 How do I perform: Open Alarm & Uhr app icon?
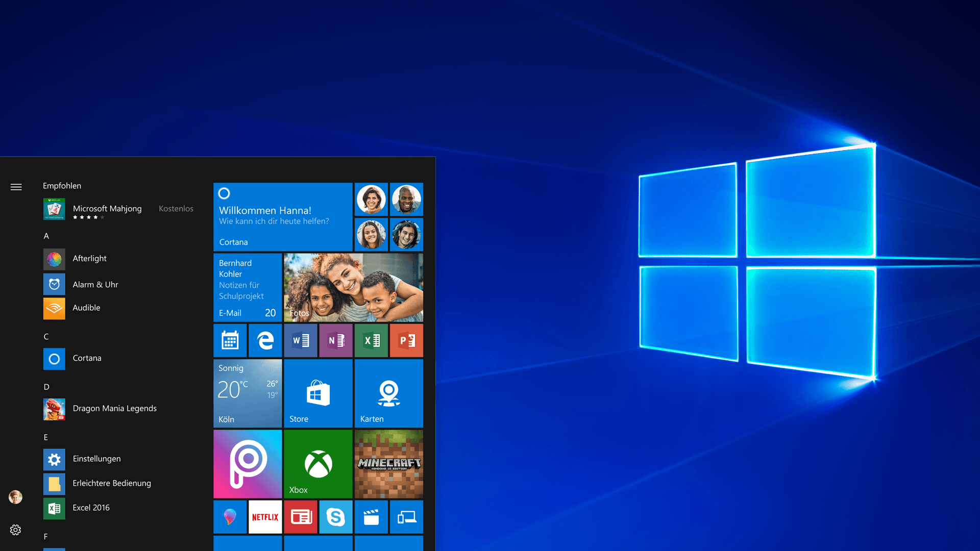[x=54, y=284]
